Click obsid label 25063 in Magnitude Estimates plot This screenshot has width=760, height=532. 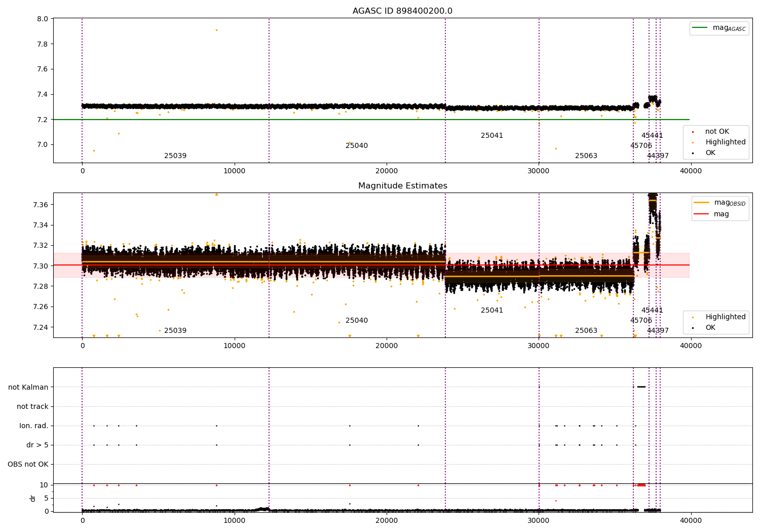586,331
